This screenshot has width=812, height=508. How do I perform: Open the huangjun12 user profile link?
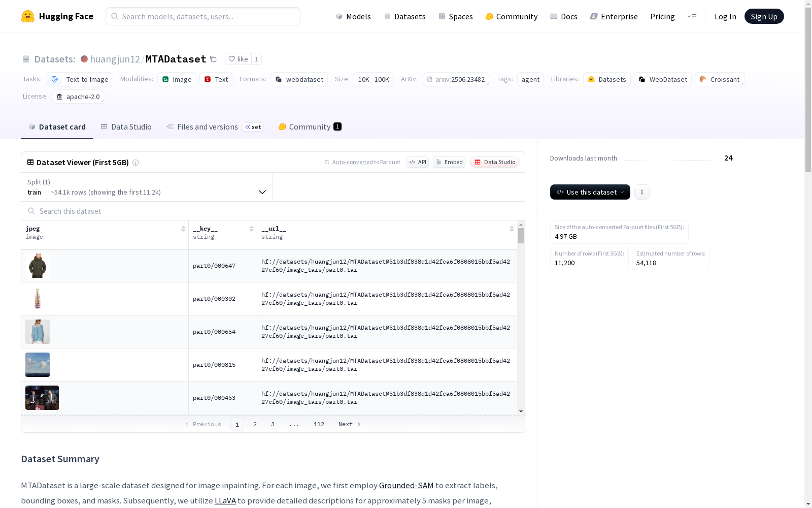115,59
